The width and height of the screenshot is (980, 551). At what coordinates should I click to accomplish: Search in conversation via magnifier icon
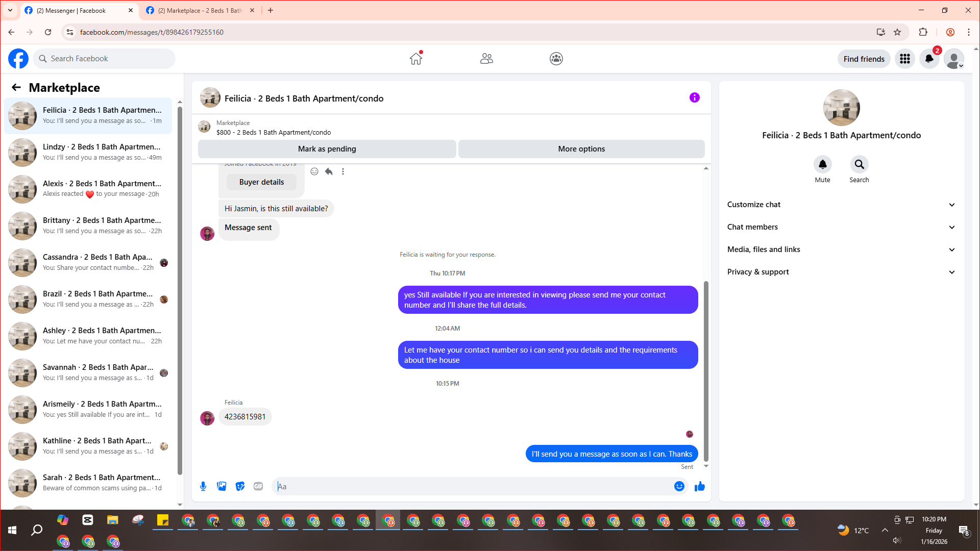point(859,164)
